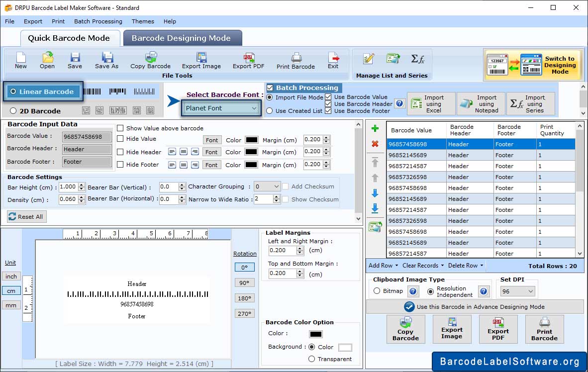
Task: Click the New file toolbar icon
Action: 20,60
